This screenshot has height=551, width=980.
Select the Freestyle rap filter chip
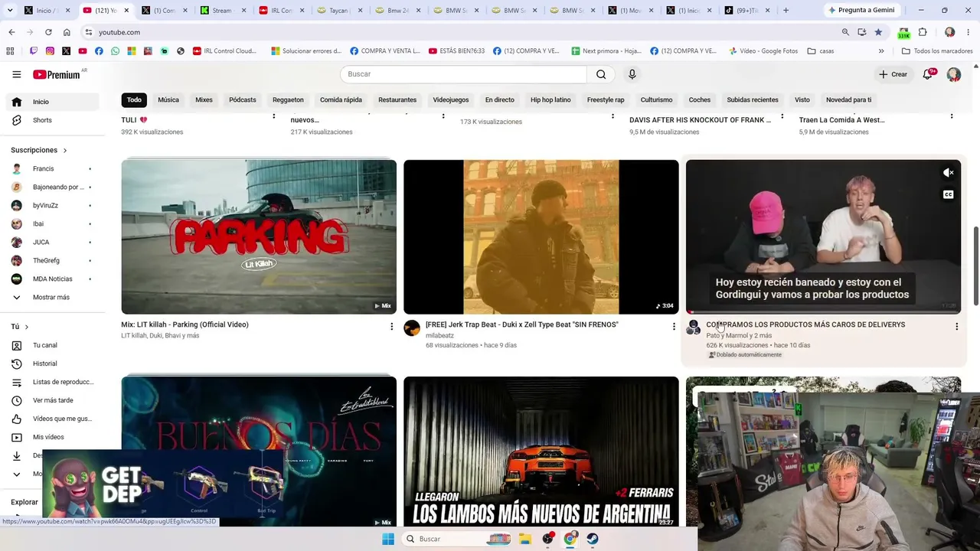click(606, 99)
